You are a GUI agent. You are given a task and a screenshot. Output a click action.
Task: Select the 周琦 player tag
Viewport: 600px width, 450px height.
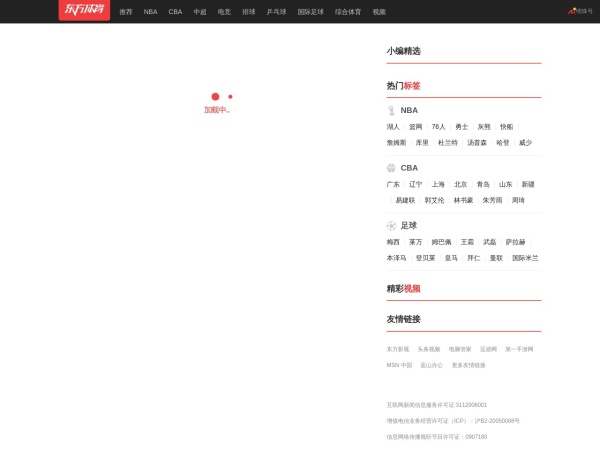coord(518,201)
